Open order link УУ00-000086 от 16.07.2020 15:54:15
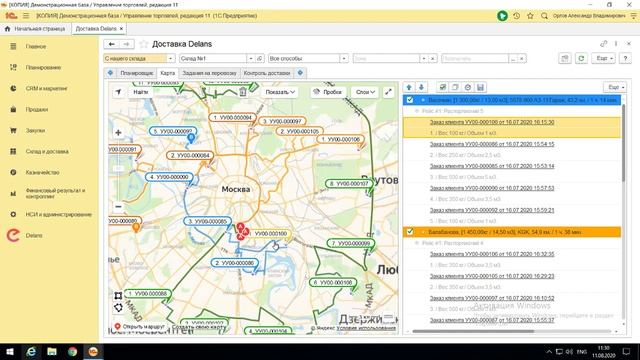 (x=492, y=144)
